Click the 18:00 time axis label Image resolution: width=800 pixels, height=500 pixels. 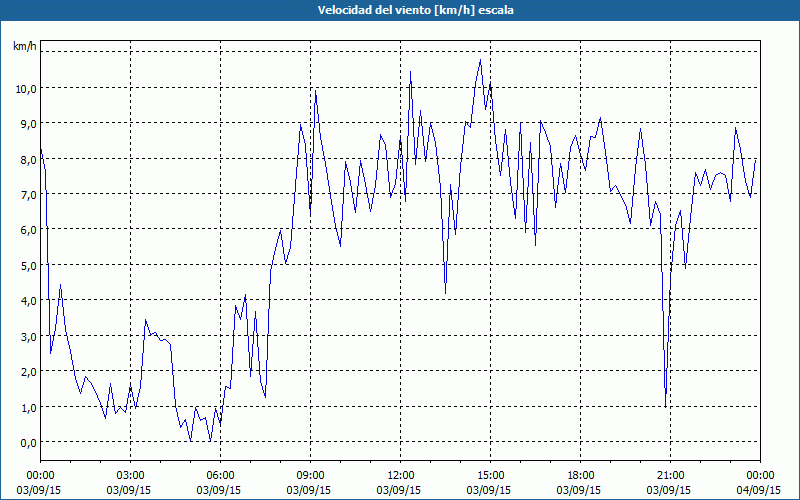(581, 476)
